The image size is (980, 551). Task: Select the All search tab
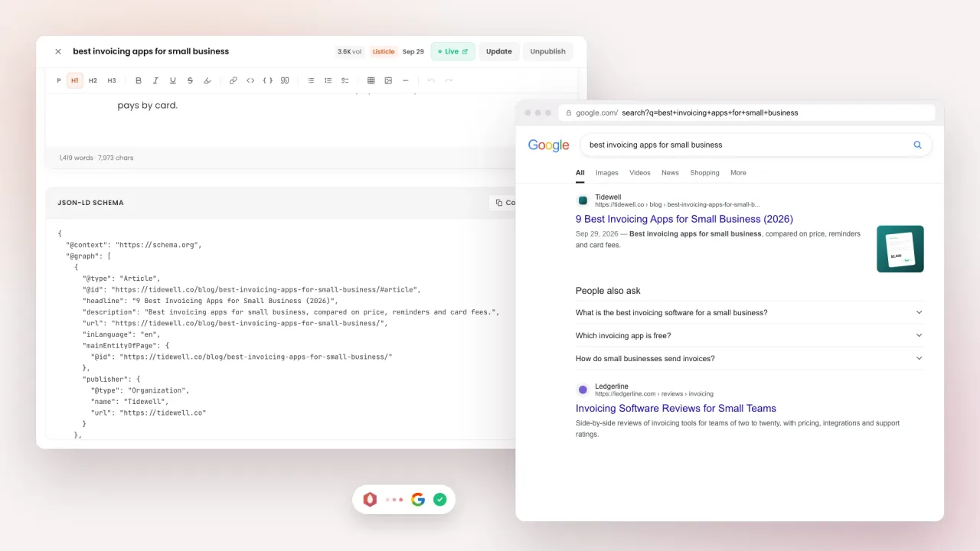tap(580, 173)
